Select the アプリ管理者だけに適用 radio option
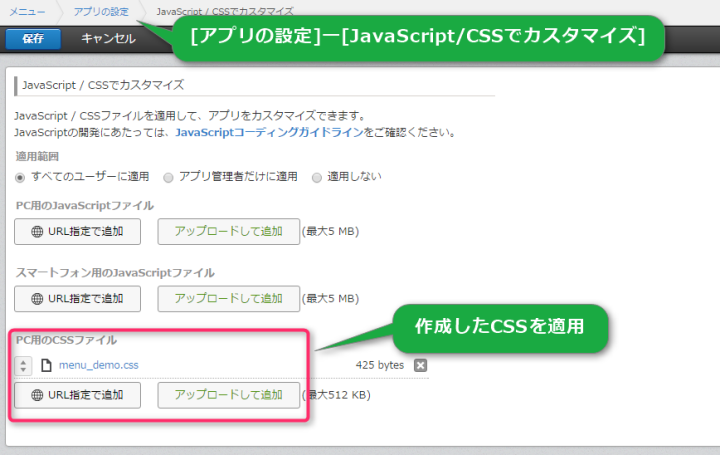The width and height of the screenshot is (720, 455). tap(169, 177)
